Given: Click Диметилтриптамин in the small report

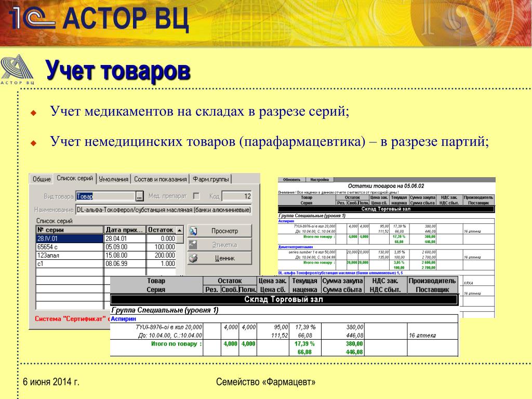Looking at the screenshot, I should click(296, 247).
